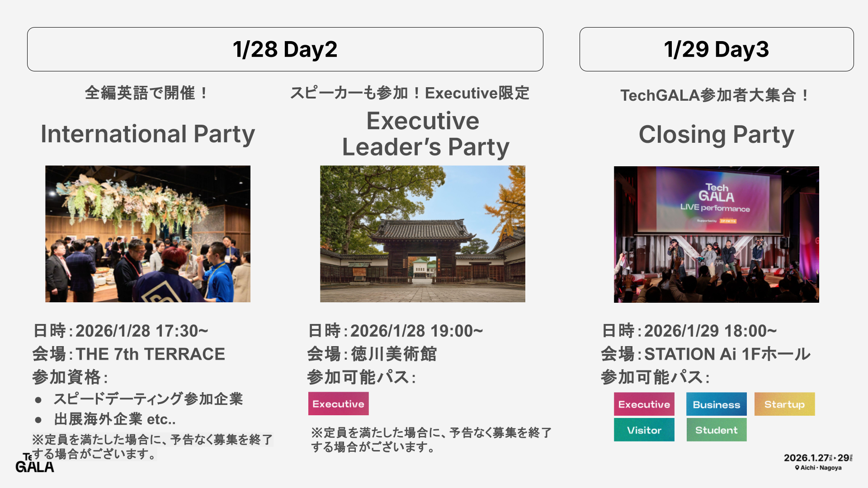This screenshot has width=868, height=488.
Task: Click the TechGALA logo in bottom-left corner
Action: 34,464
